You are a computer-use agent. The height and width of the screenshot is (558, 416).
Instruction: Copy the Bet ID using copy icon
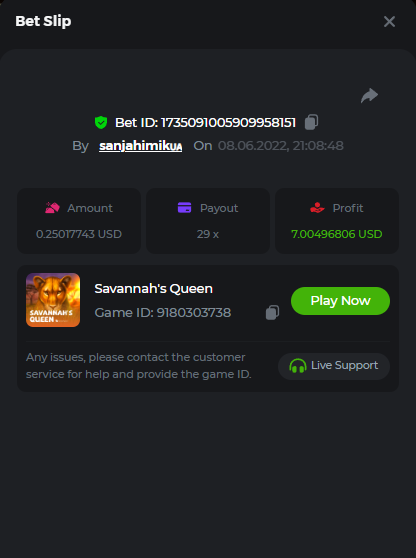tap(311, 122)
